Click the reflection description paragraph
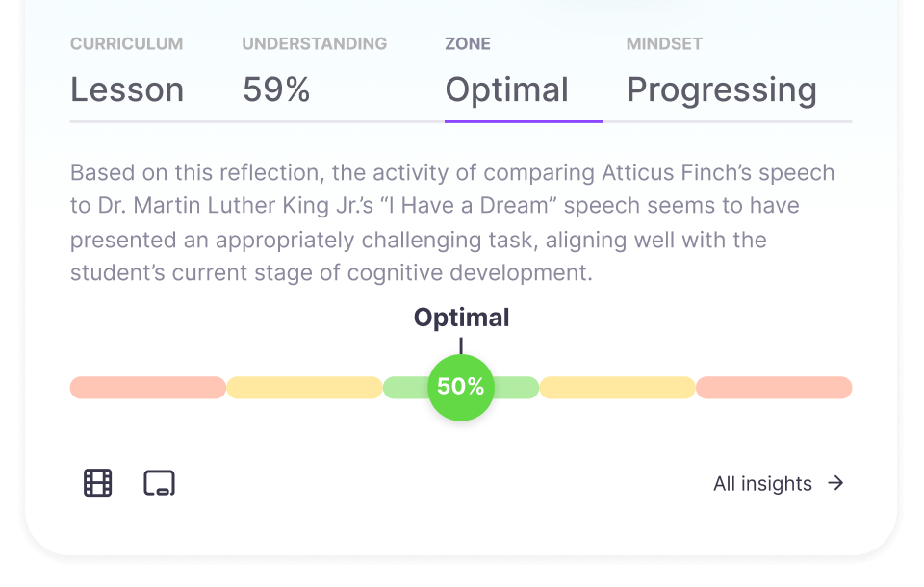Screen dimensions: 924x587 pos(452,223)
